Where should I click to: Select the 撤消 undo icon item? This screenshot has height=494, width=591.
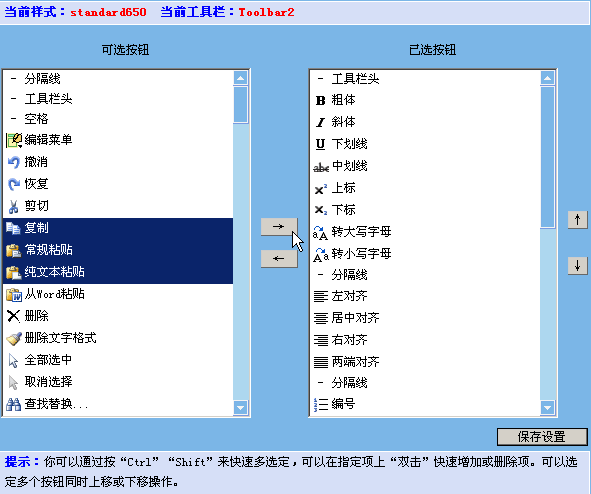(x=14, y=162)
